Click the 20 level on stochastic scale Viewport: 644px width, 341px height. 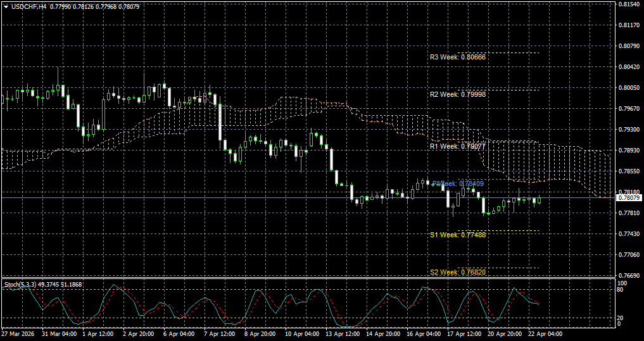[x=621, y=318]
